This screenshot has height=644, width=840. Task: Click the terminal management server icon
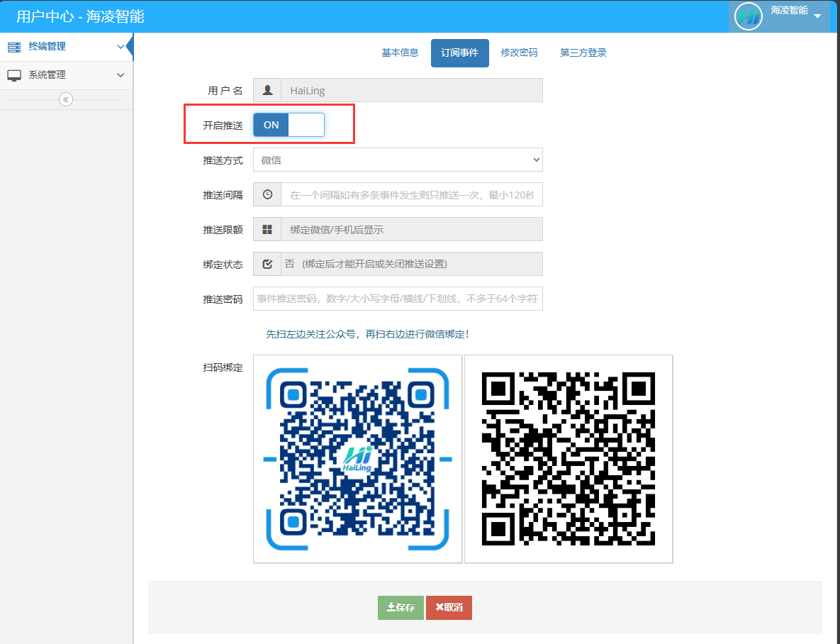14,48
